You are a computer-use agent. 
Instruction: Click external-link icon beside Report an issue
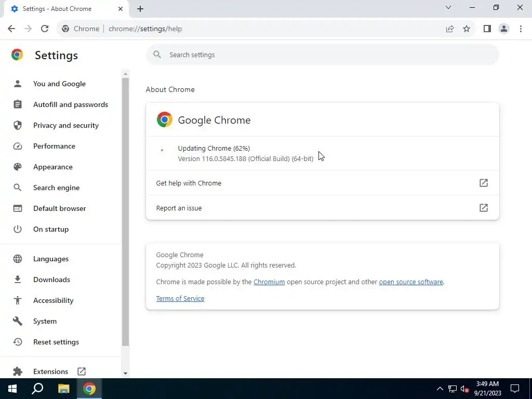[484, 208]
